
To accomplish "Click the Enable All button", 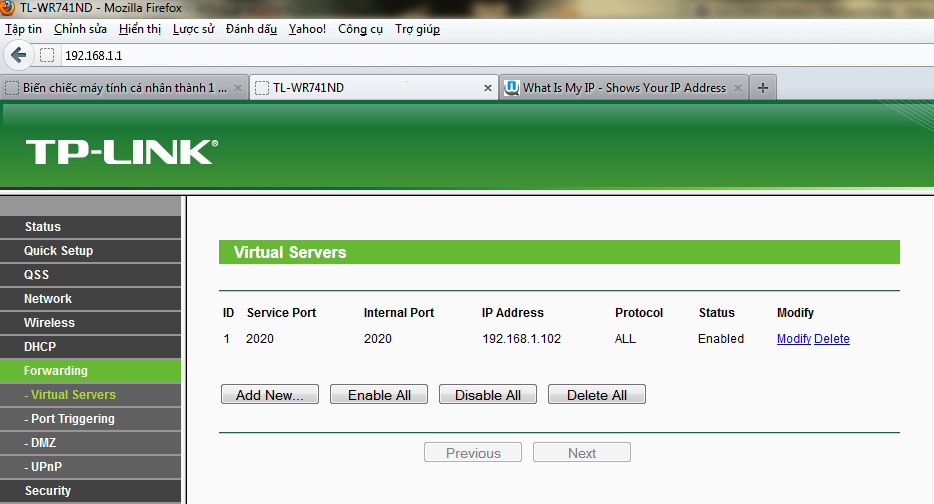I will 379,394.
